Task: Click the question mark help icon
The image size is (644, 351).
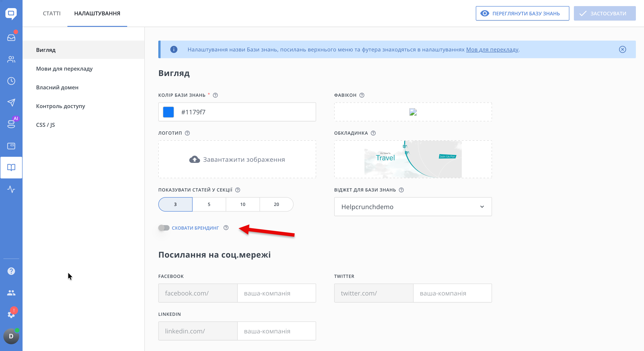Action: point(11,271)
